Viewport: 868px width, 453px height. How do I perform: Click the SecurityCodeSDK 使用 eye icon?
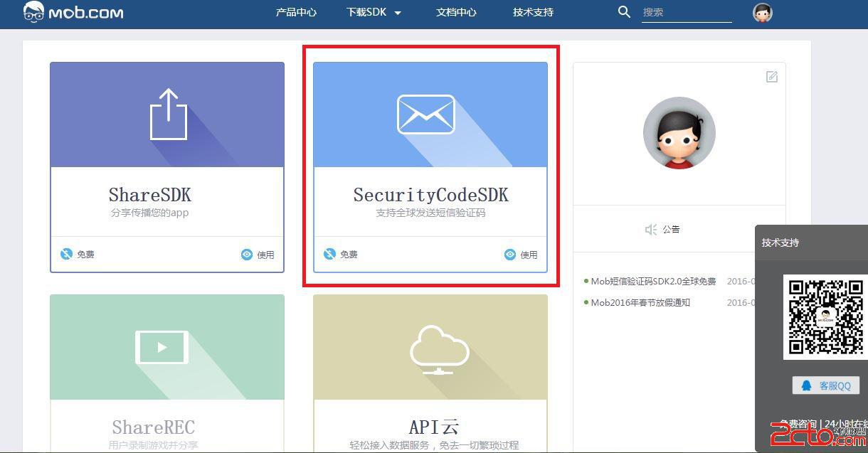(x=510, y=254)
